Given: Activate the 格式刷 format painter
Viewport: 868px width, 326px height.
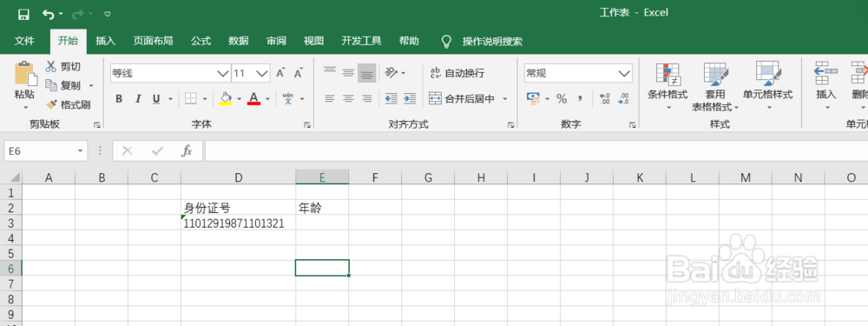Looking at the screenshot, I should (x=68, y=104).
